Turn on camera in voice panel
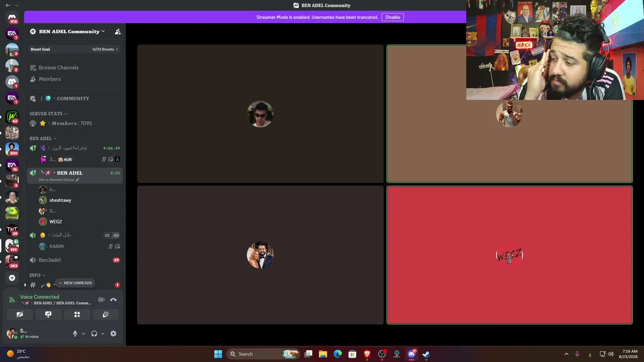Image resolution: width=644 pixels, height=362 pixels. tap(20, 314)
